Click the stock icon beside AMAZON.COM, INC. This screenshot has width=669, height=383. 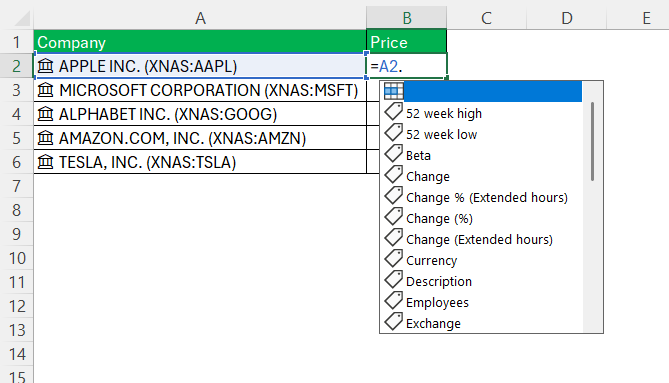[45, 138]
